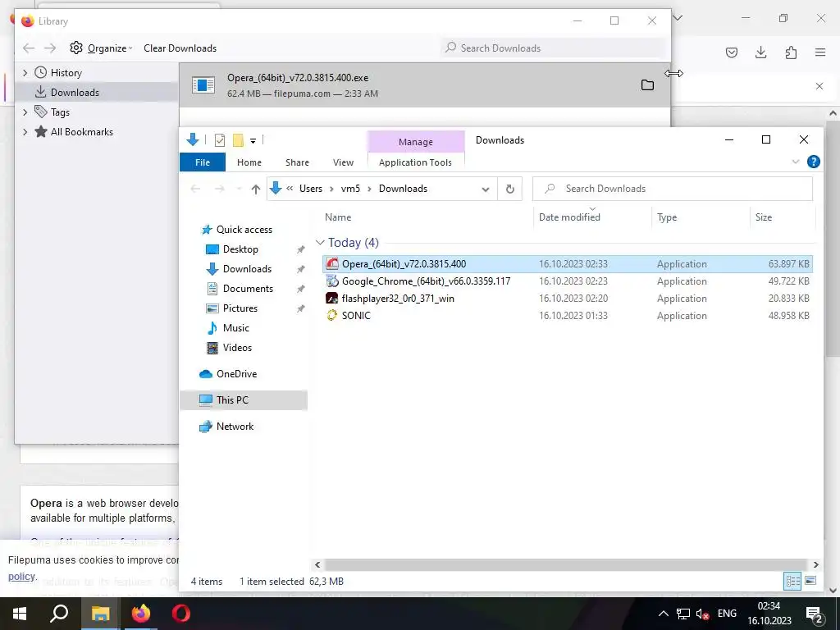Select This PC in navigation pane

click(x=244, y=400)
